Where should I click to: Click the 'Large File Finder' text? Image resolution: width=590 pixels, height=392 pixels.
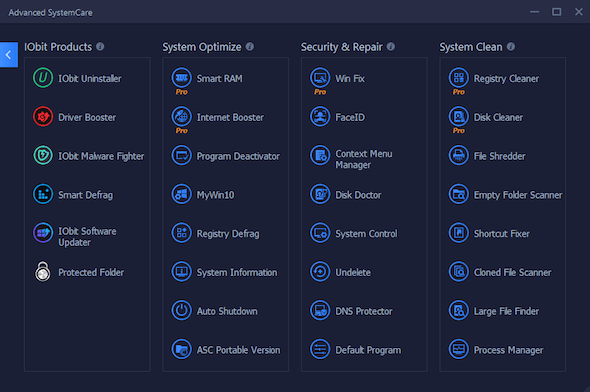506,311
